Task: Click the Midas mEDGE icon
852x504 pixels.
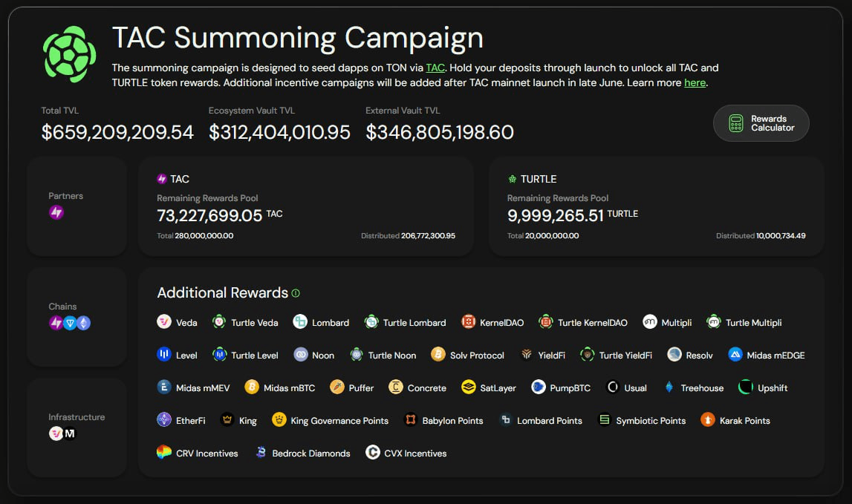Action: coord(735,355)
